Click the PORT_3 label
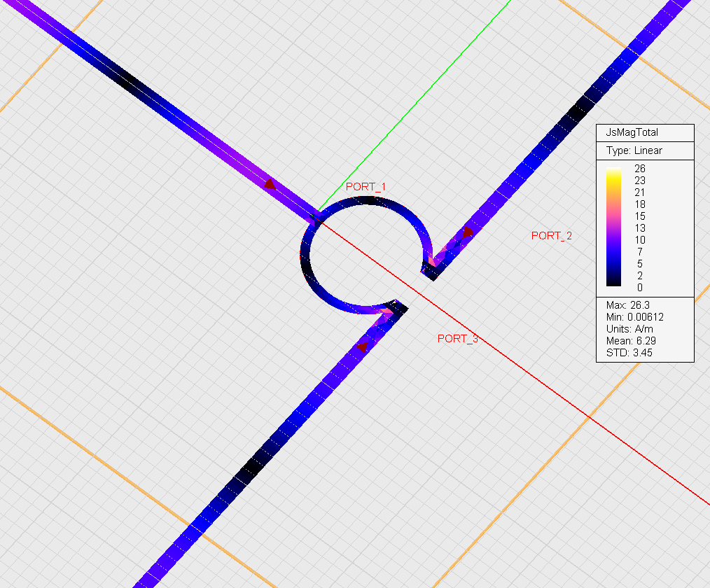The image size is (710, 588). pos(457,339)
